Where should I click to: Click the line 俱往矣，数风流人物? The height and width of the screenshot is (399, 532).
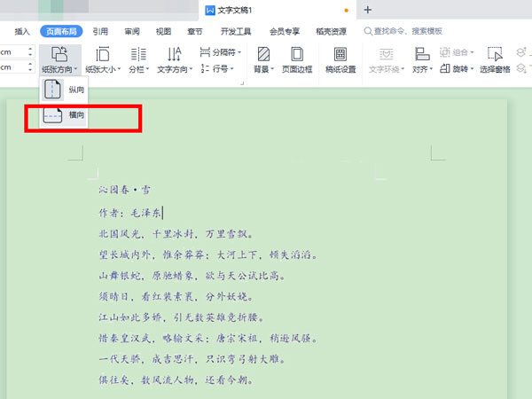[x=176, y=379]
